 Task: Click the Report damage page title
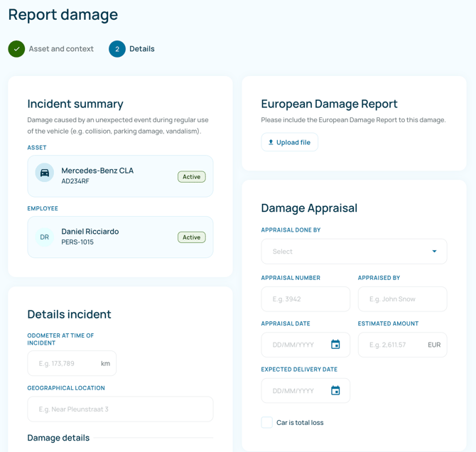click(x=63, y=15)
